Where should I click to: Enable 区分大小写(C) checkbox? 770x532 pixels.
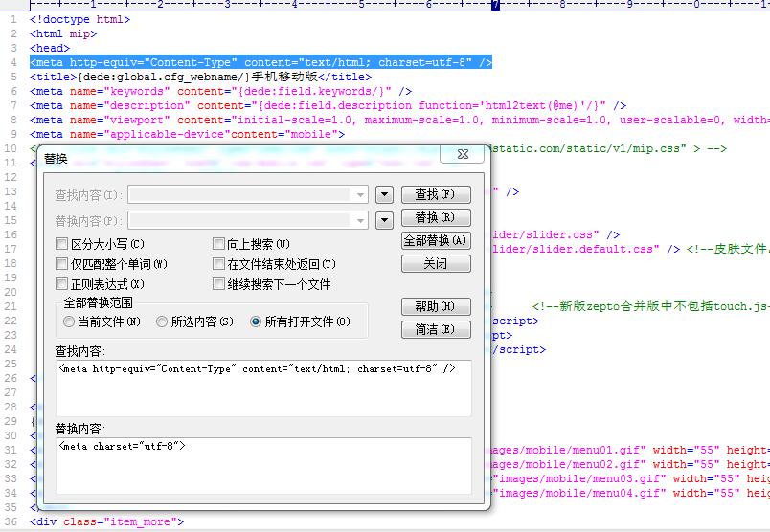62,244
